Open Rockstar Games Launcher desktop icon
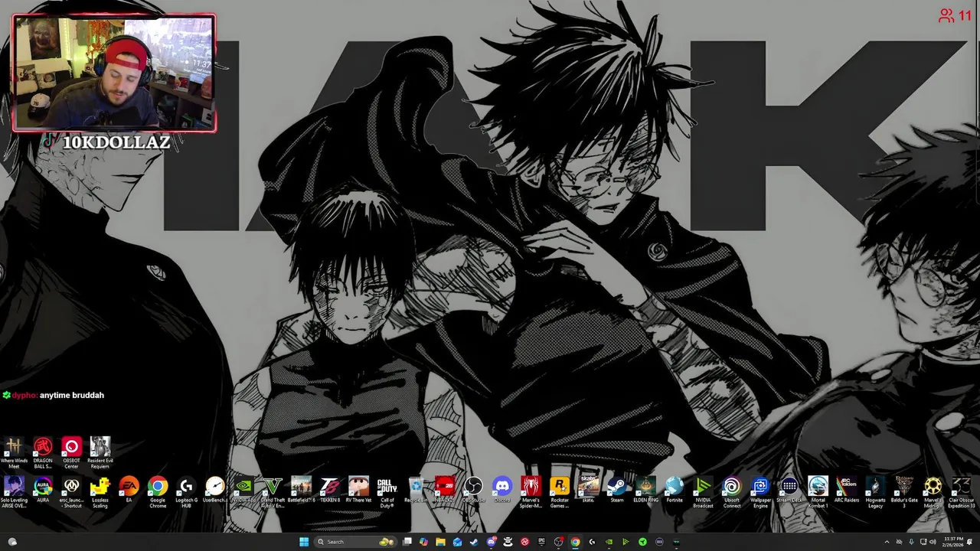The image size is (980, 551). pyautogui.click(x=560, y=492)
